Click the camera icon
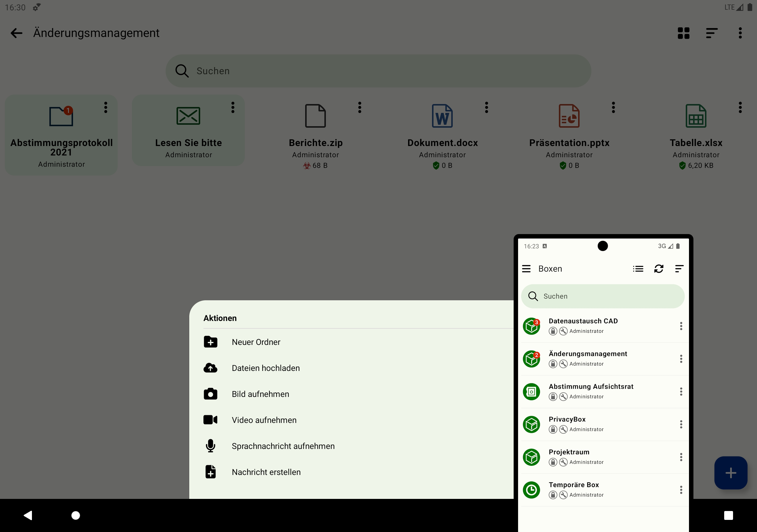This screenshot has width=757, height=532. 210,394
